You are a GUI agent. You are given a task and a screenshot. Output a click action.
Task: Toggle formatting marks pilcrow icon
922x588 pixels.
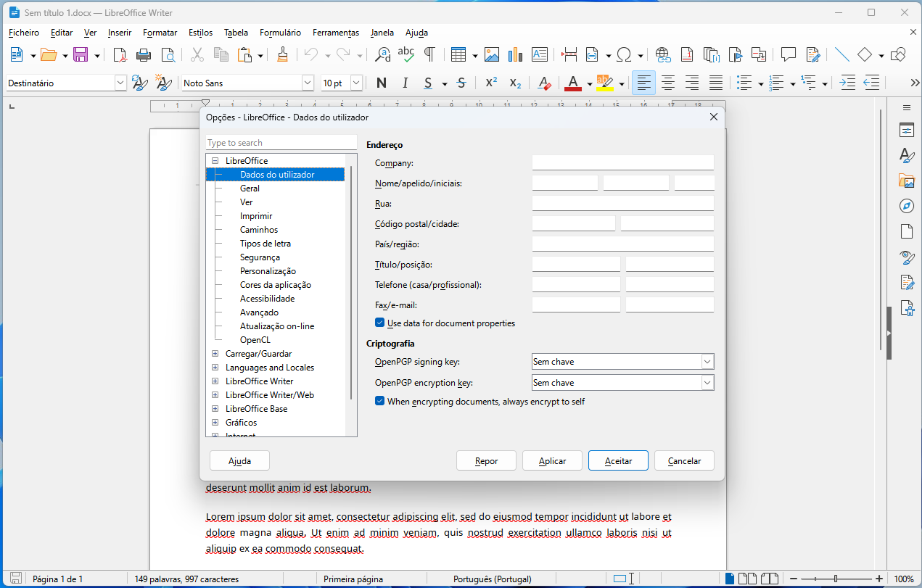pyautogui.click(x=429, y=54)
